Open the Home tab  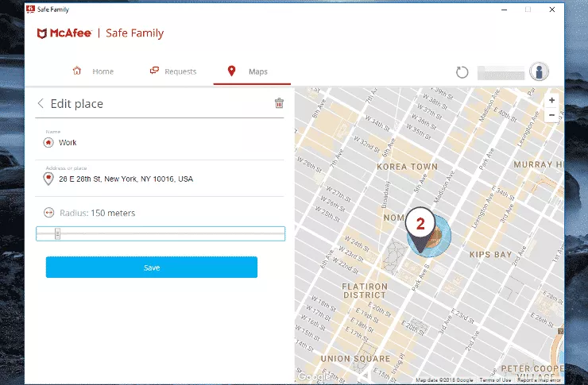[x=93, y=71]
